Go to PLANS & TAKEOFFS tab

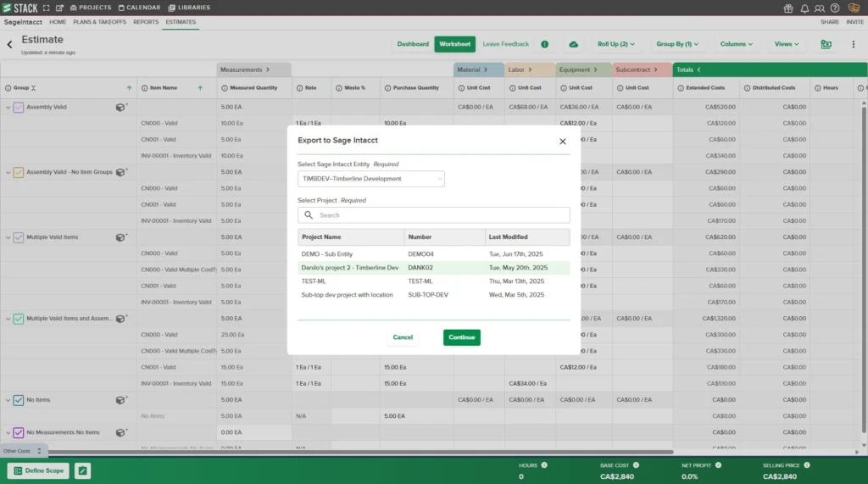pyautogui.click(x=100, y=22)
